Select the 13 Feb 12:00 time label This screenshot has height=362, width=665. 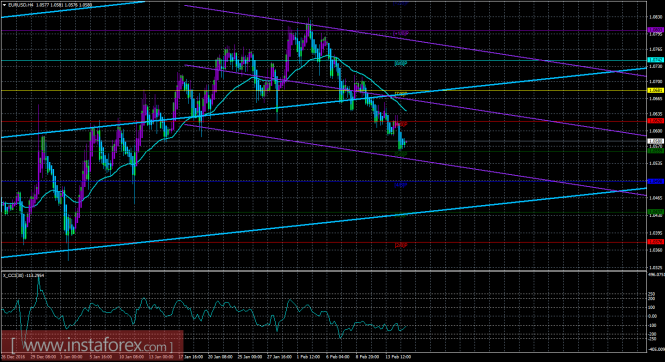pyautogui.click(x=400, y=357)
